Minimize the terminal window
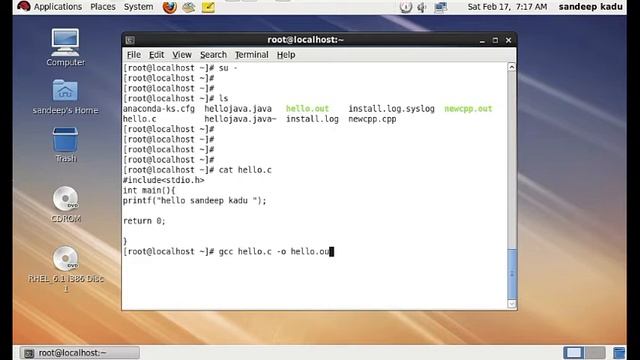The image size is (640, 360). pos(482,40)
